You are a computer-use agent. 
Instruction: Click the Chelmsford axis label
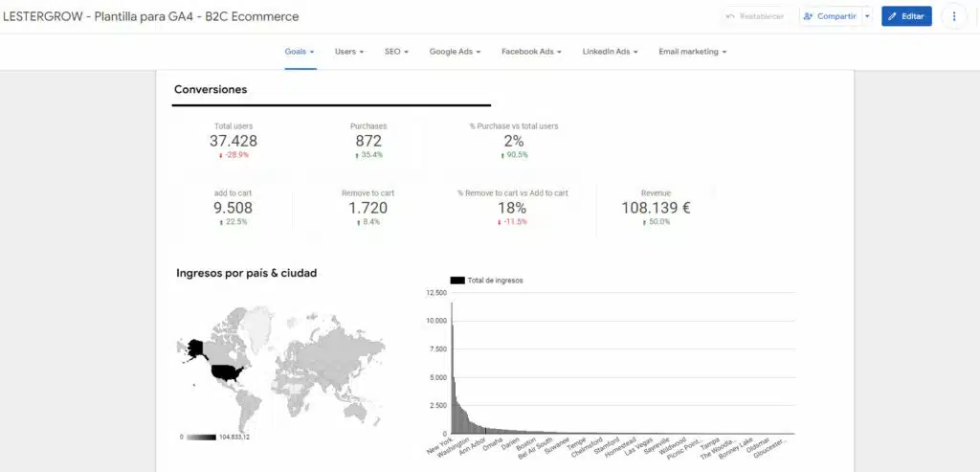click(588, 448)
